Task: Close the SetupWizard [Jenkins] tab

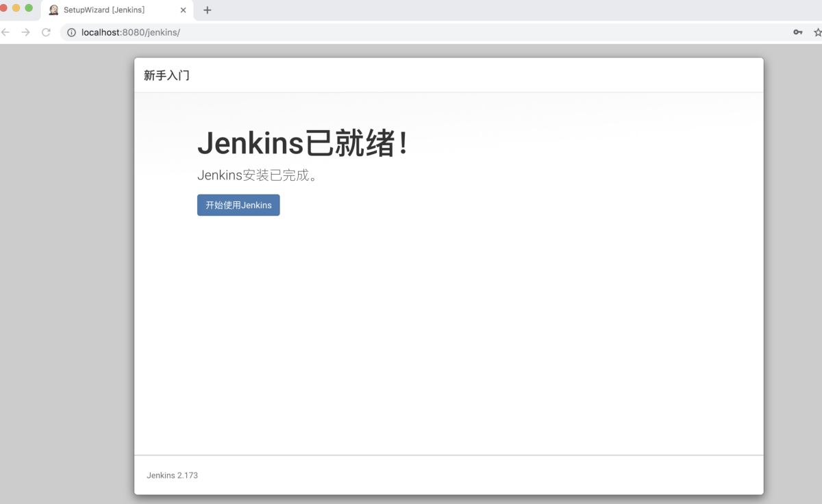Action: [x=183, y=10]
